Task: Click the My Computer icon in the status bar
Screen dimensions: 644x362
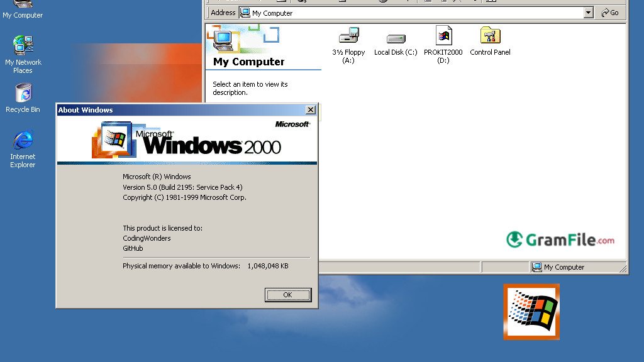Action: 538,266
